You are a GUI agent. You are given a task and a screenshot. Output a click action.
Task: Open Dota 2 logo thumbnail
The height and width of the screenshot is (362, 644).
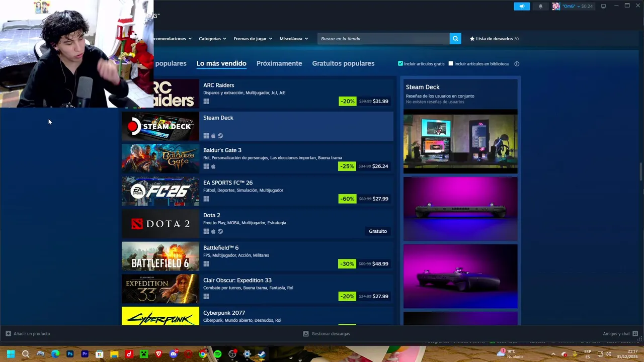[160, 224]
